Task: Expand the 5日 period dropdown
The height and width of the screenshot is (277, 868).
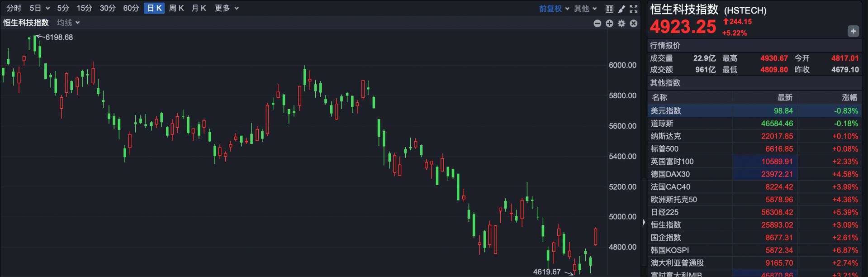Action: point(39,8)
